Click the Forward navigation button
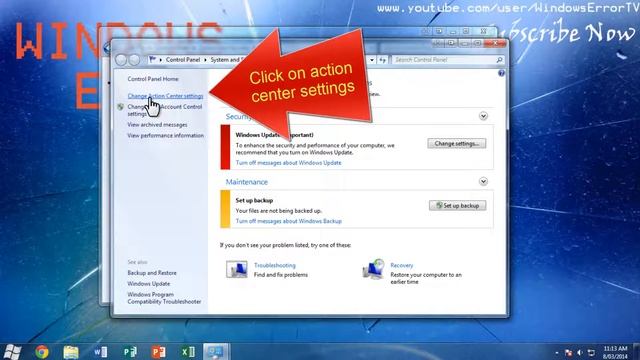640x360 pixels. [x=134, y=60]
